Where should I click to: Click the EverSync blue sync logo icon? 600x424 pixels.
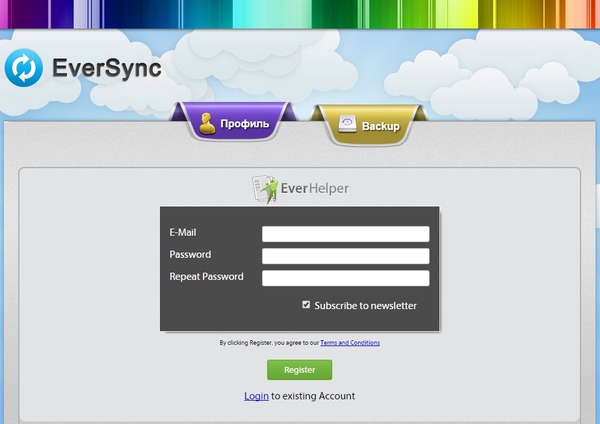pos(24,68)
